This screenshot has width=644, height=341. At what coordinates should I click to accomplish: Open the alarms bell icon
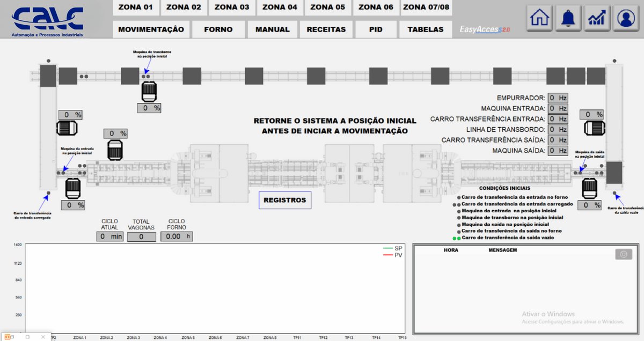click(x=568, y=19)
